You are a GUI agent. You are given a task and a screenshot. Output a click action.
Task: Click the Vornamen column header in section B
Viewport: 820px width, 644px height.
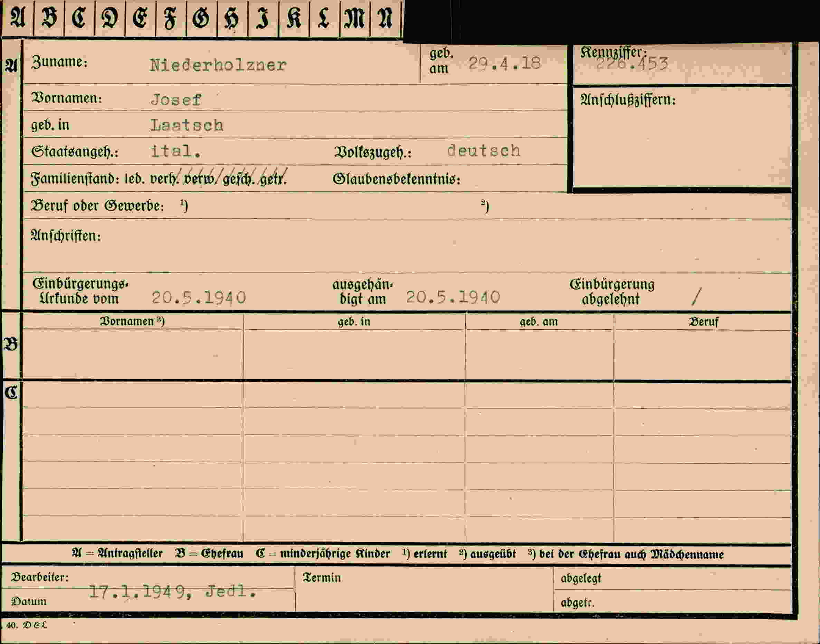(x=132, y=321)
